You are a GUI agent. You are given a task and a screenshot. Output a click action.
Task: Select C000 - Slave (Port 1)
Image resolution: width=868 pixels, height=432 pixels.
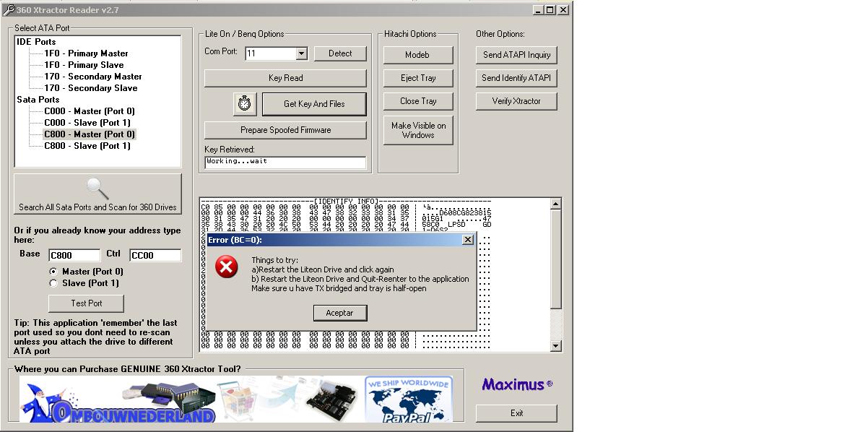click(x=87, y=123)
